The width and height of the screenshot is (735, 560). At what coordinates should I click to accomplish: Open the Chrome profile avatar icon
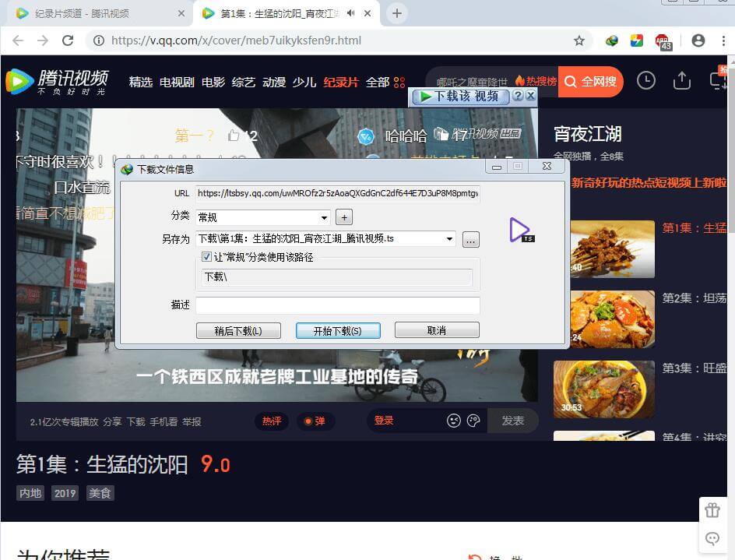click(x=698, y=41)
